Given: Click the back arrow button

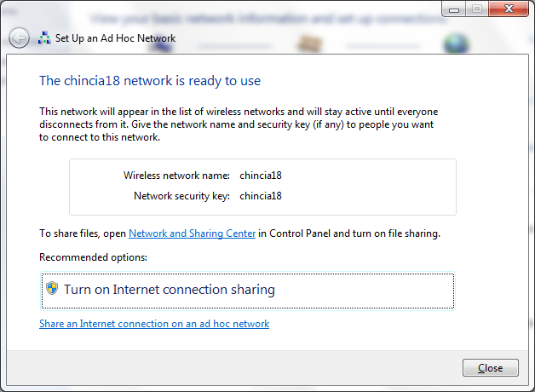Looking at the screenshot, I should (x=19, y=37).
